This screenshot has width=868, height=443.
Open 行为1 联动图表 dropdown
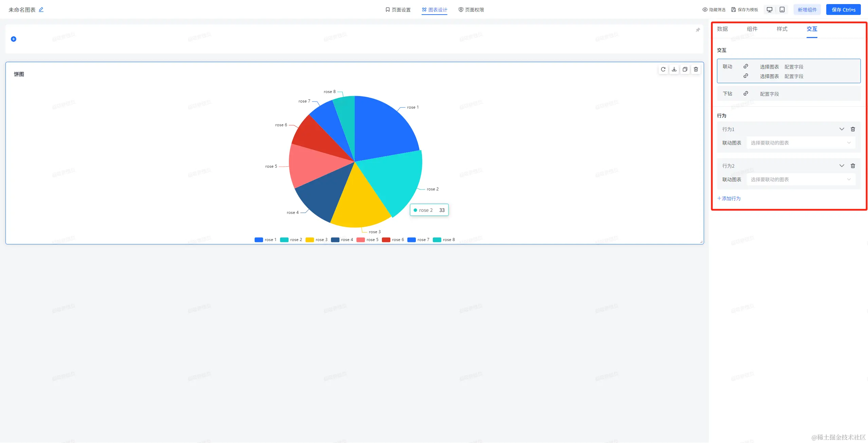[x=800, y=143]
